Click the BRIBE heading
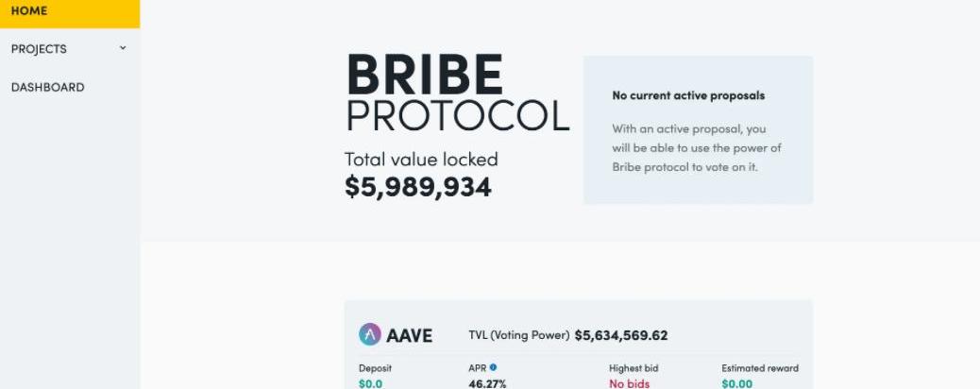Viewport: 980px width, 389px height. (x=424, y=75)
